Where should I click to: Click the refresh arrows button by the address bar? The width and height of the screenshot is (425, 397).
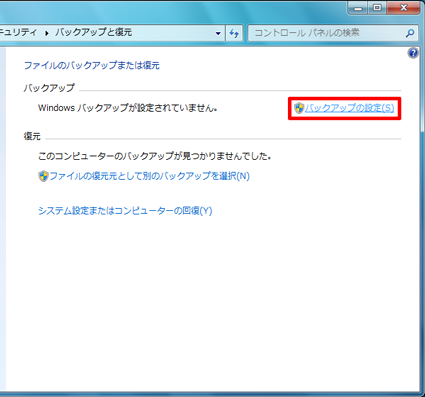(234, 33)
